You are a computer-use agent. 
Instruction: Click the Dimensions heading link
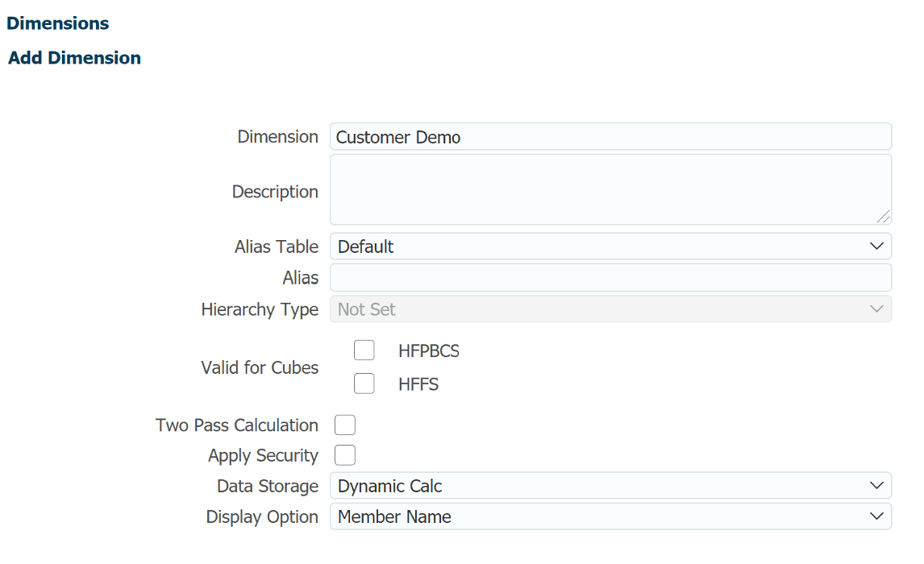[x=57, y=23]
